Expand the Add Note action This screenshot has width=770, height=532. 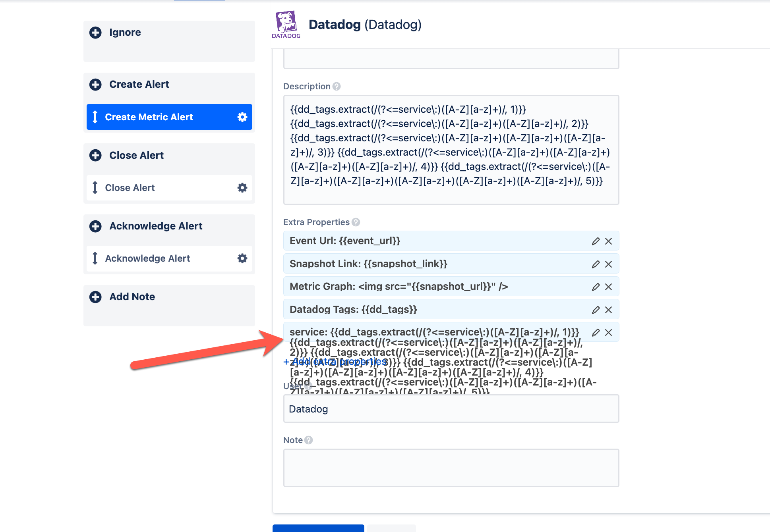95,297
